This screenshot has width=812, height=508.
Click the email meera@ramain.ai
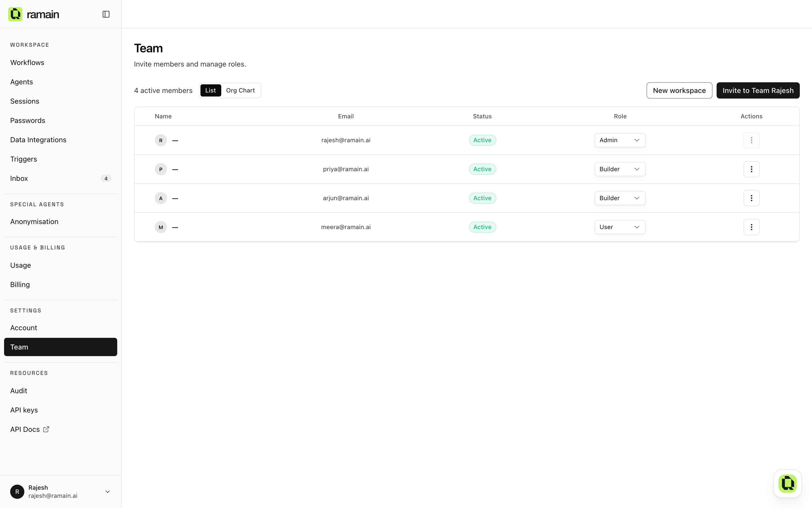click(x=346, y=227)
